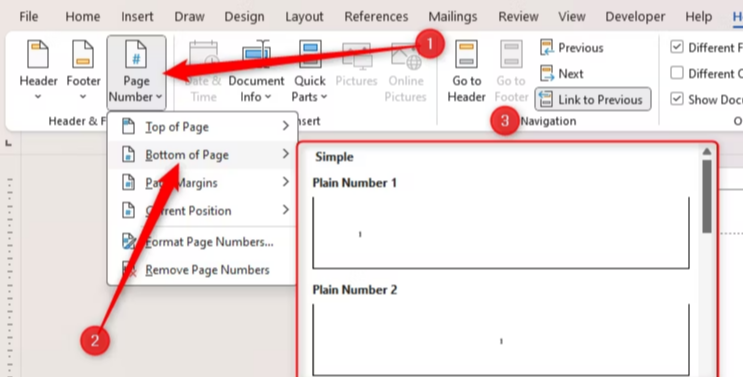This screenshot has height=377, width=743.
Task: Switch to the Insert tab
Action: point(137,17)
